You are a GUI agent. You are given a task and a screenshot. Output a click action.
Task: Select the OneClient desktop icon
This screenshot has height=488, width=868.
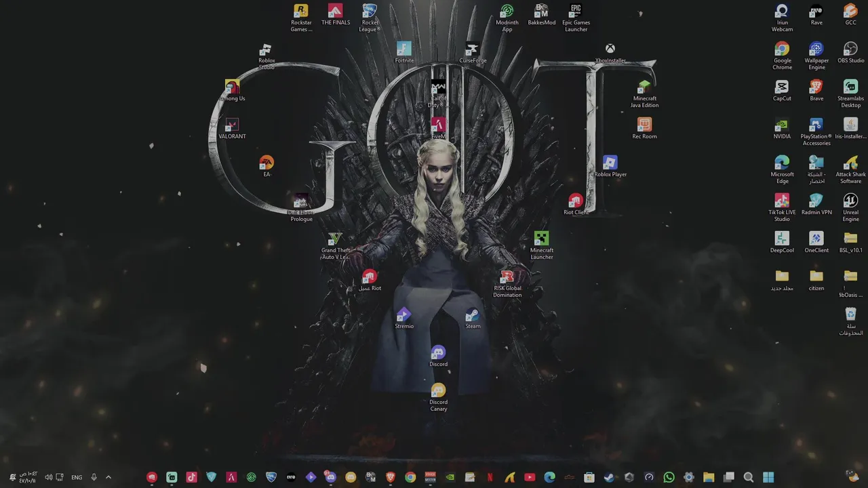816,243
